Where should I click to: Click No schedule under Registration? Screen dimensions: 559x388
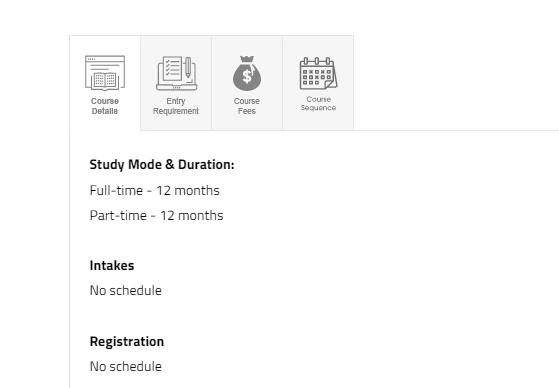tap(125, 366)
